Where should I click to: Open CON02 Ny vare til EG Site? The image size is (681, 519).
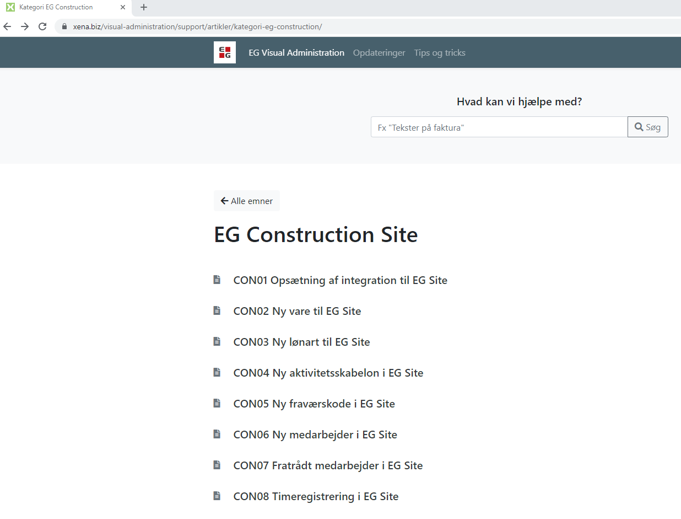[297, 311]
